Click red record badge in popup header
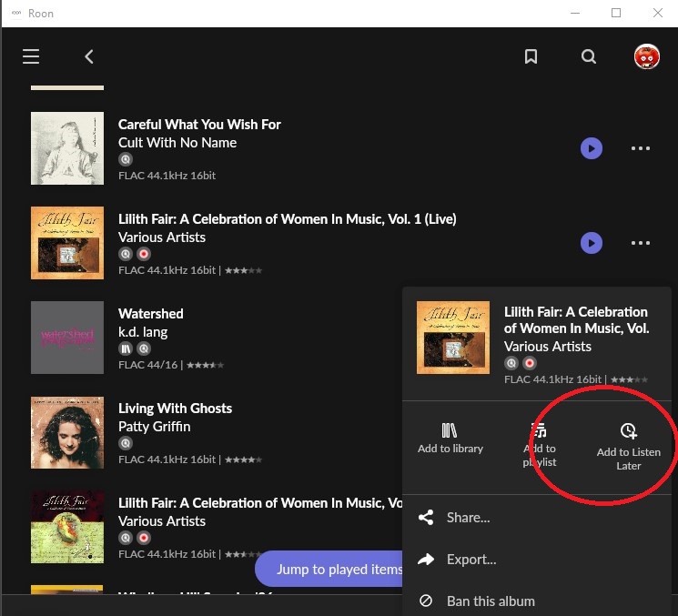The width and height of the screenshot is (678, 616). click(x=530, y=363)
